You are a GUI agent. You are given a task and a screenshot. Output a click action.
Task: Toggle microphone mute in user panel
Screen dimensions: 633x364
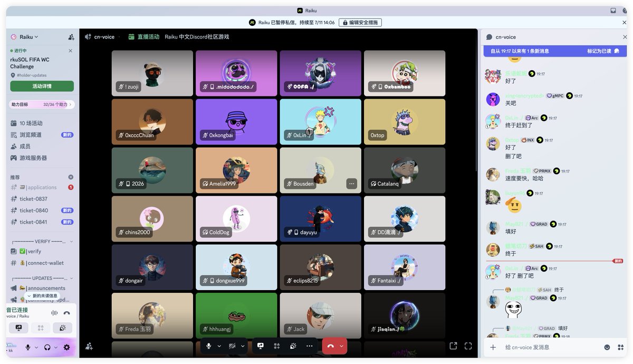point(28,347)
